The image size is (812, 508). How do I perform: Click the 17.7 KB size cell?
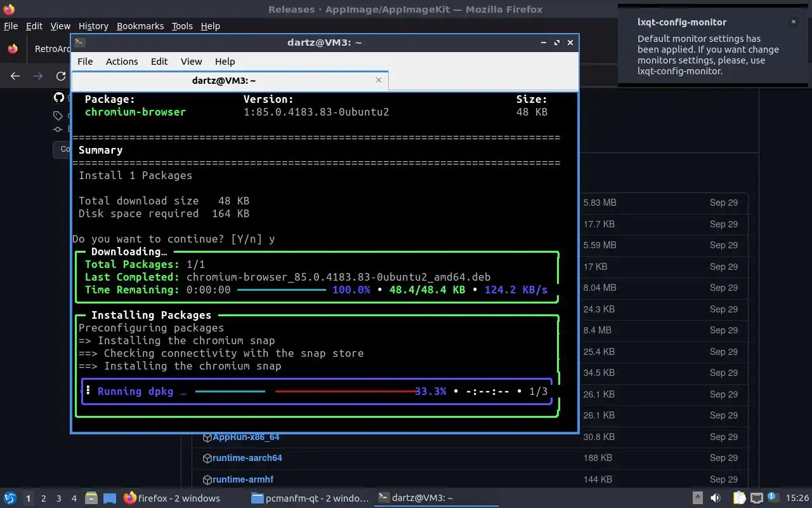coord(599,224)
